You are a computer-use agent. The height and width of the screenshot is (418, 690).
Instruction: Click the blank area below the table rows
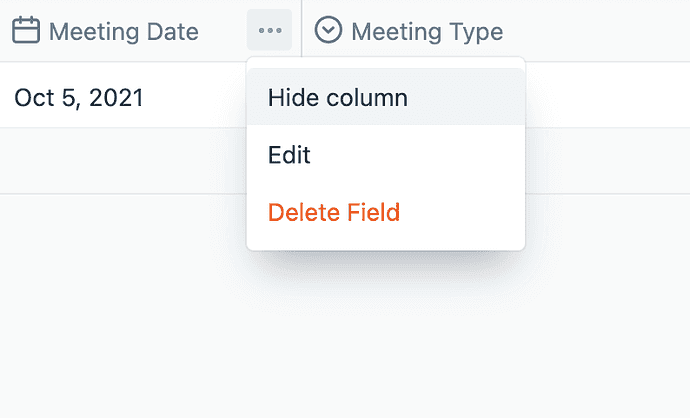(x=120, y=300)
